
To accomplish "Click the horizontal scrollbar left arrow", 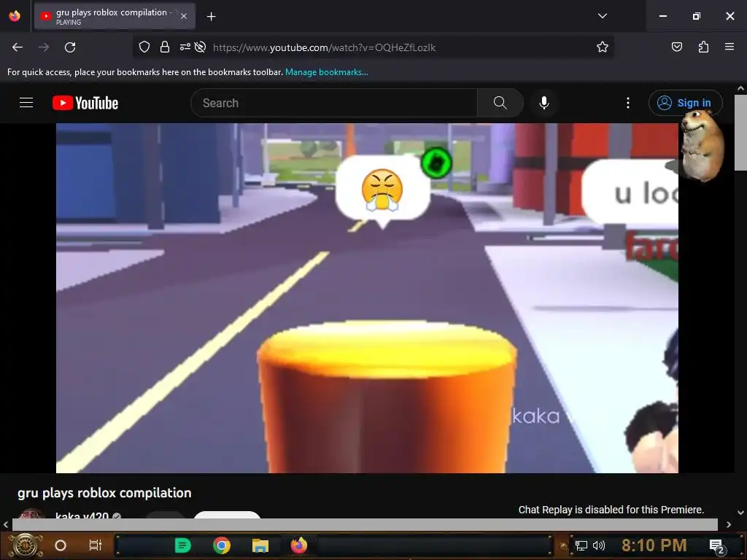I will click(x=6, y=525).
